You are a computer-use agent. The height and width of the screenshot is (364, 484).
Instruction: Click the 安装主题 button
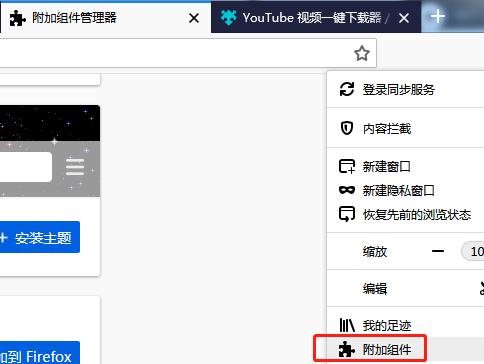coord(39,237)
